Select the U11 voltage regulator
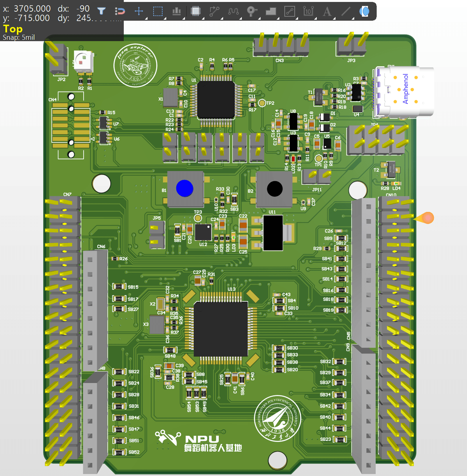 coord(273,233)
